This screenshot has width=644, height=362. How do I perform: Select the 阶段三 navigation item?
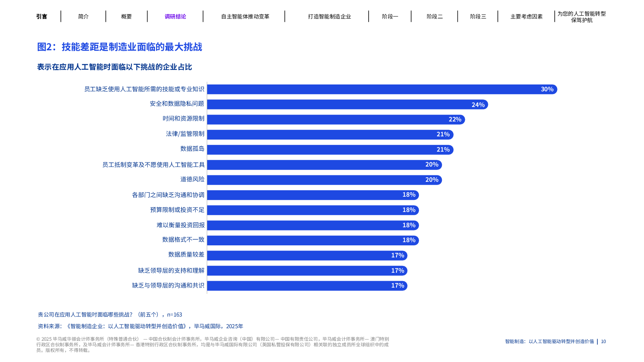(x=478, y=16)
